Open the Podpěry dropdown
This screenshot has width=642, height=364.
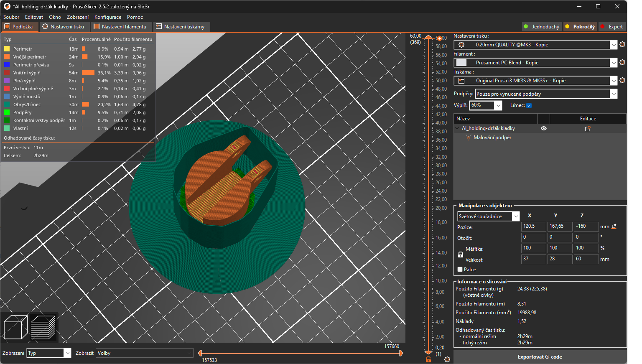614,94
